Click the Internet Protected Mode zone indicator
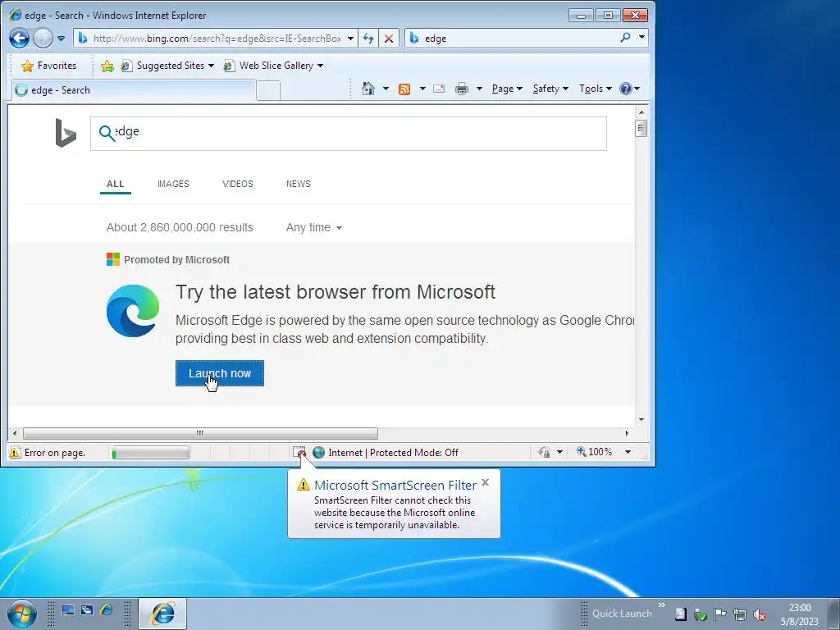 coord(386,453)
